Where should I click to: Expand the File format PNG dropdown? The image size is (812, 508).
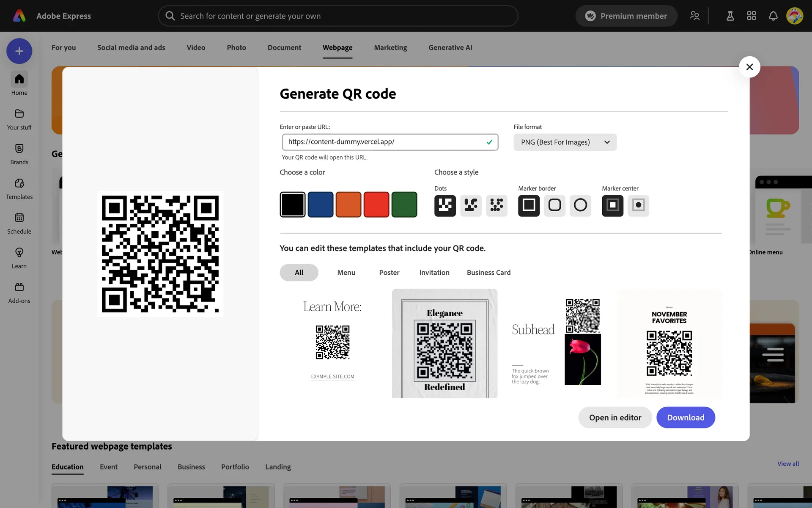click(x=565, y=142)
